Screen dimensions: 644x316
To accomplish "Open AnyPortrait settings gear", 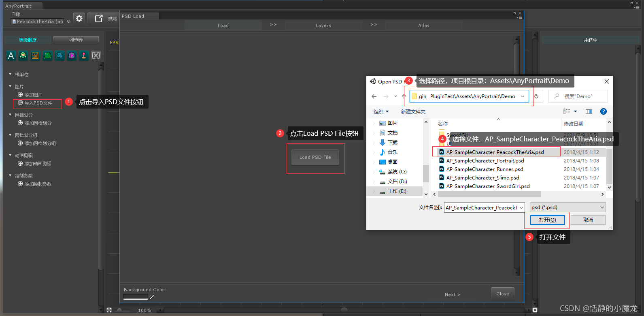I will point(79,18).
